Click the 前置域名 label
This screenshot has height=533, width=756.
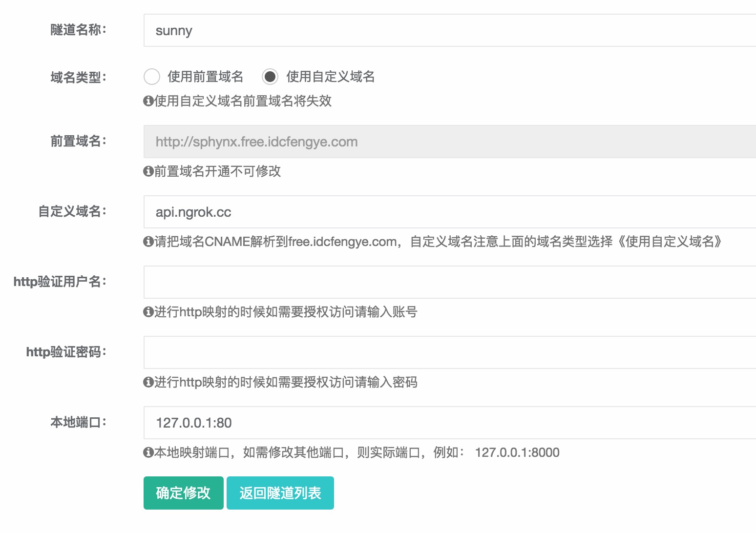click(x=78, y=141)
